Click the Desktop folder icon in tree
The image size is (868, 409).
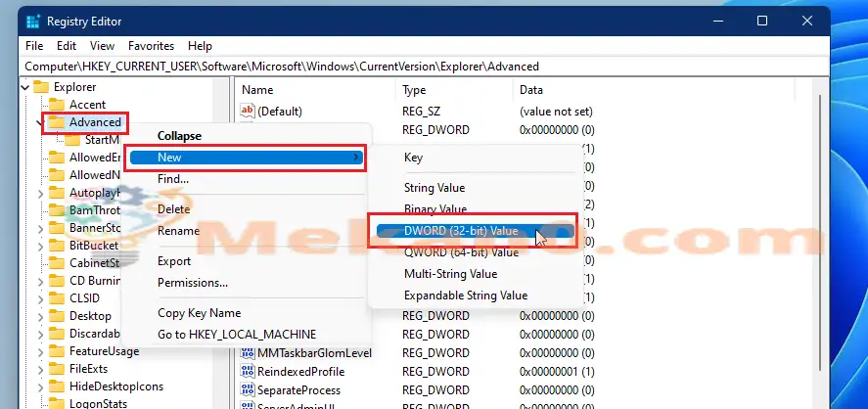point(57,316)
